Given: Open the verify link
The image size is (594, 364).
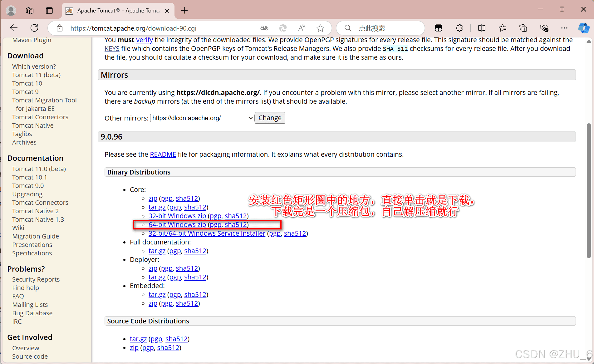Looking at the screenshot, I should [x=145, y=40].
